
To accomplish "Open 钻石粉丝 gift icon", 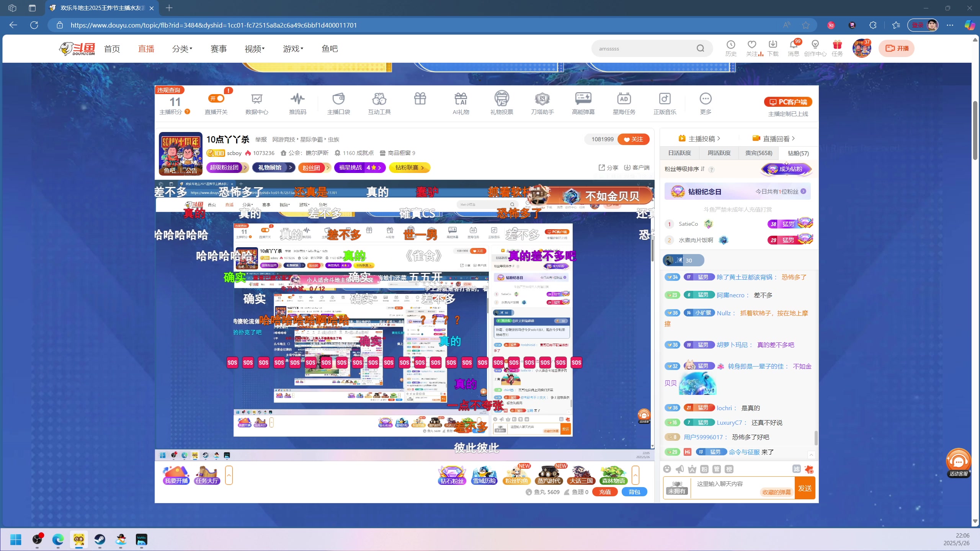I will click(452, 475).
